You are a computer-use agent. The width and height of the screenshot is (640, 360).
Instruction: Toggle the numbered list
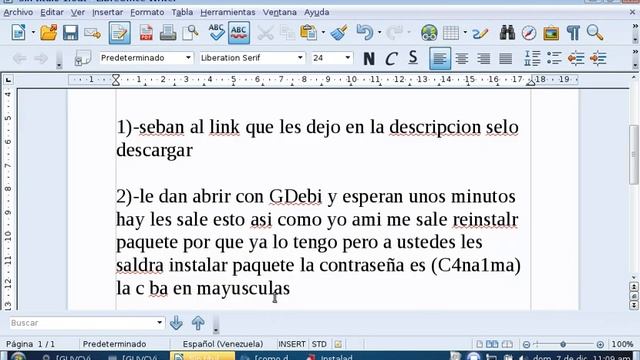coord(532,58)
